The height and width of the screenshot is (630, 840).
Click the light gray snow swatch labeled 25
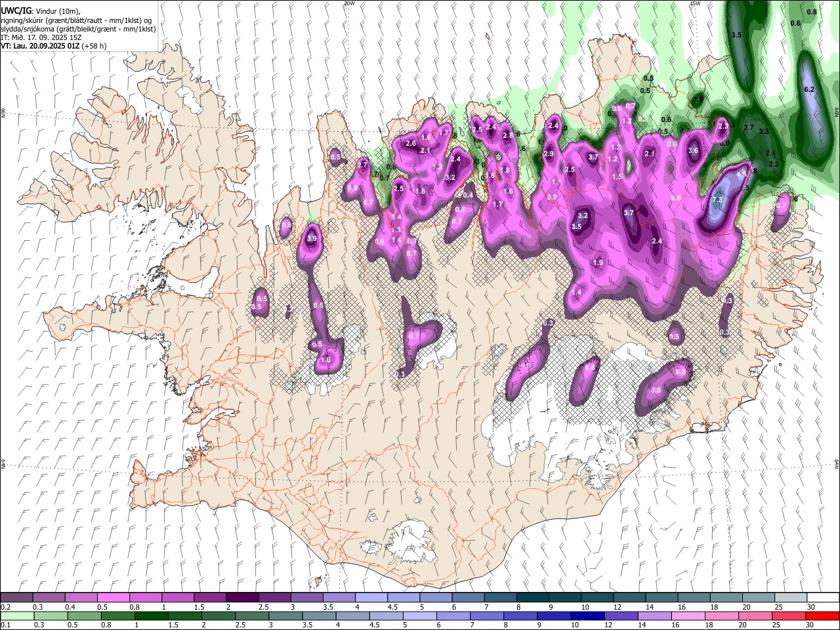(x=791, y=597)
